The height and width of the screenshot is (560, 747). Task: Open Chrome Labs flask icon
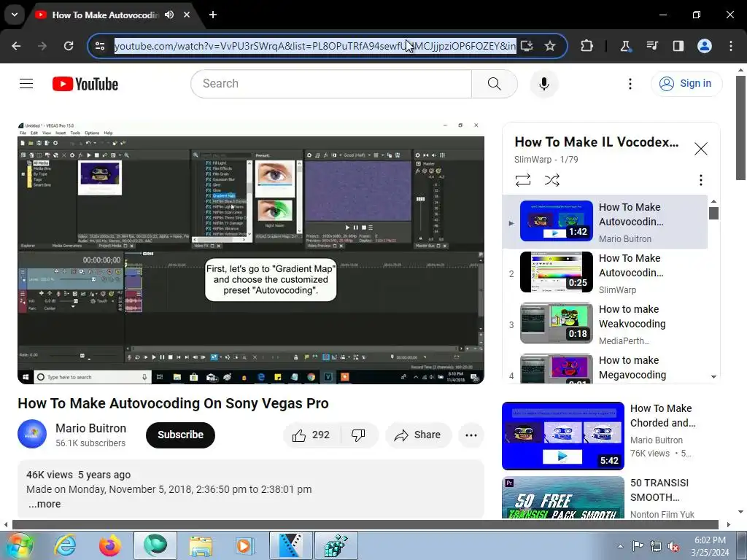coord(625,46)
